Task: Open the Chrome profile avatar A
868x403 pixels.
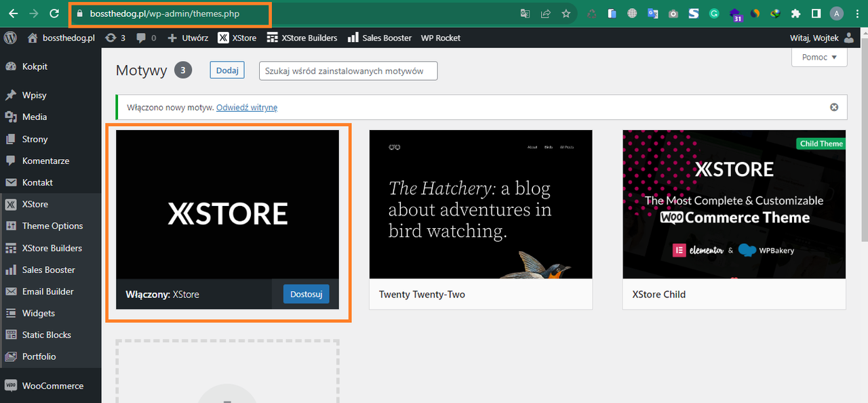Action: pos(837,14)
